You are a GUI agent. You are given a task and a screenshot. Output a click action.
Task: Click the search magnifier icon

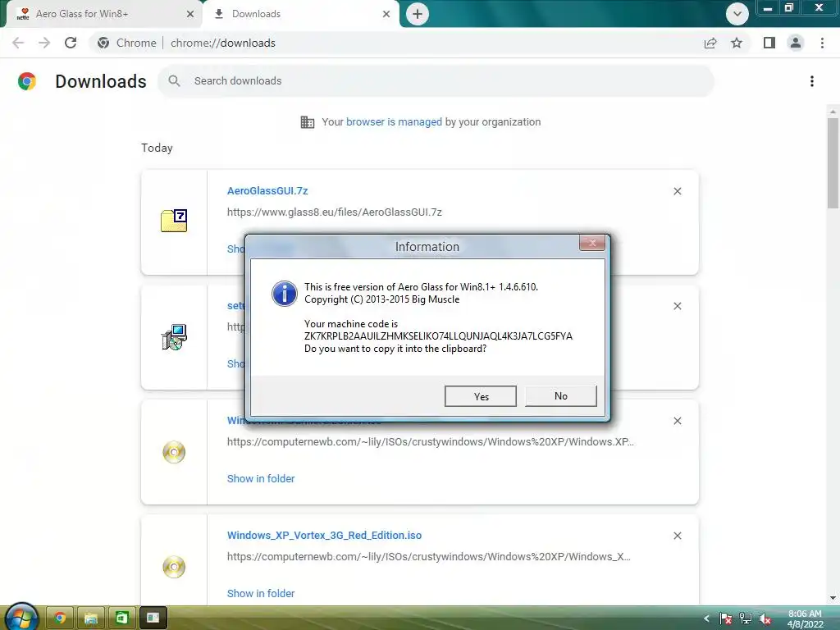tap(174, 81)
